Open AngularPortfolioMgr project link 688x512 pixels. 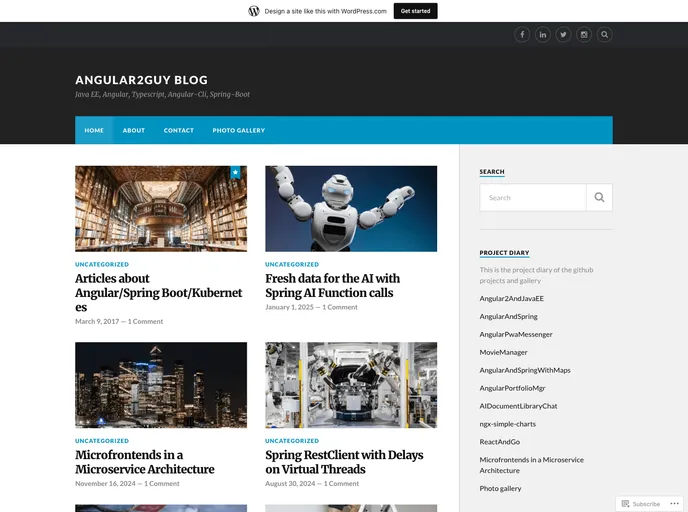click(512, 388)
